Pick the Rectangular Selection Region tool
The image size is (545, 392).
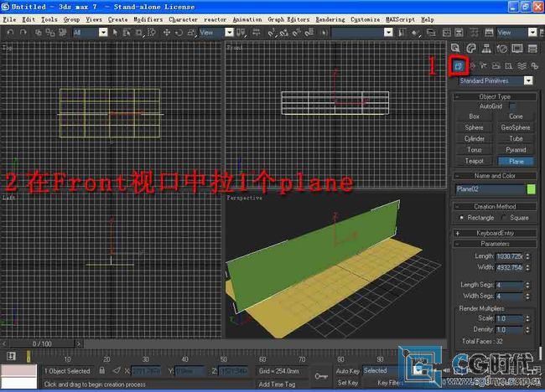[x=139, y=33]
